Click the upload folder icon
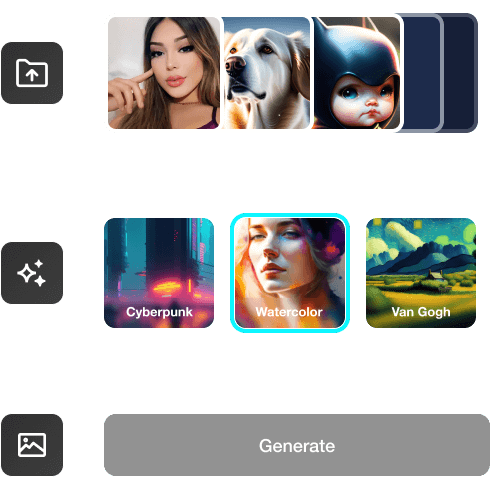The image size is (490, 490). pyautogui.click(x=32, y=73)
